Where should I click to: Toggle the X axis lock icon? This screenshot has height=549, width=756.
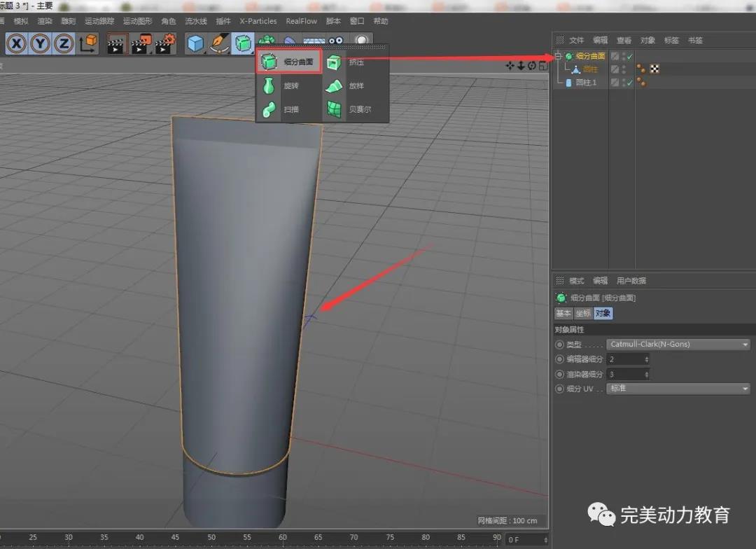point(17,44)
